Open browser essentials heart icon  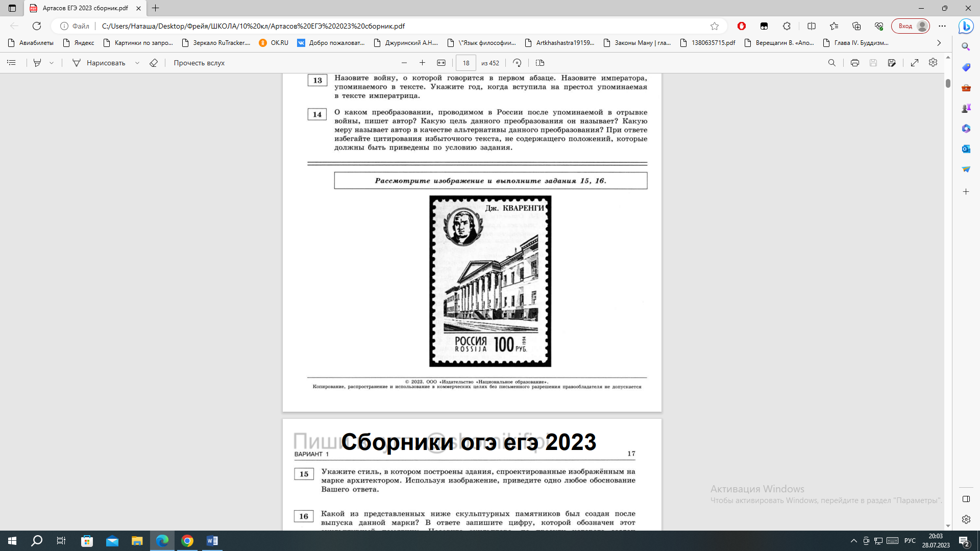(x=879, y=26)
